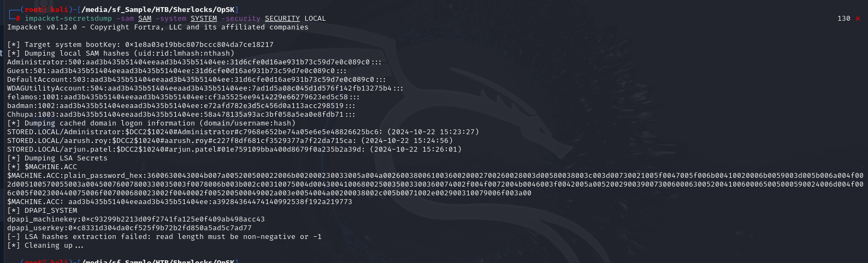
Task: Click the Target system bootKey line
Action: coord(140,45)
